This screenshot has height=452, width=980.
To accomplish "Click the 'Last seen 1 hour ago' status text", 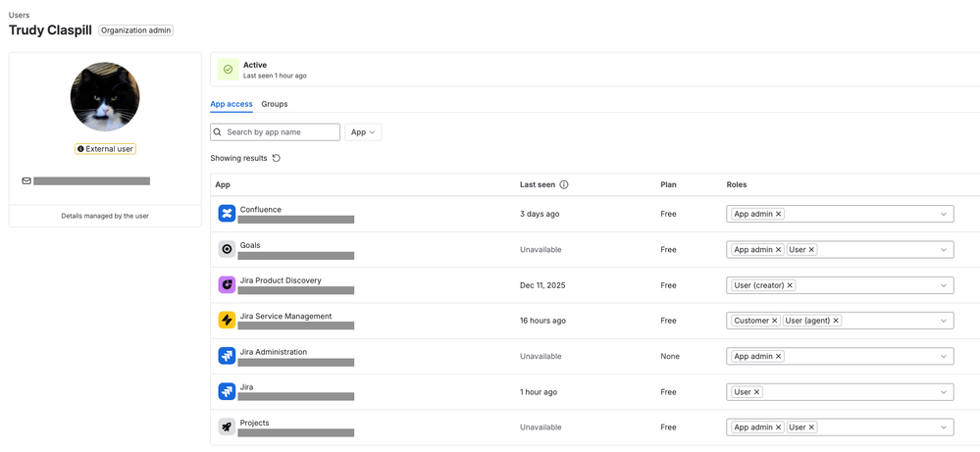I will [x=275, y=75].
